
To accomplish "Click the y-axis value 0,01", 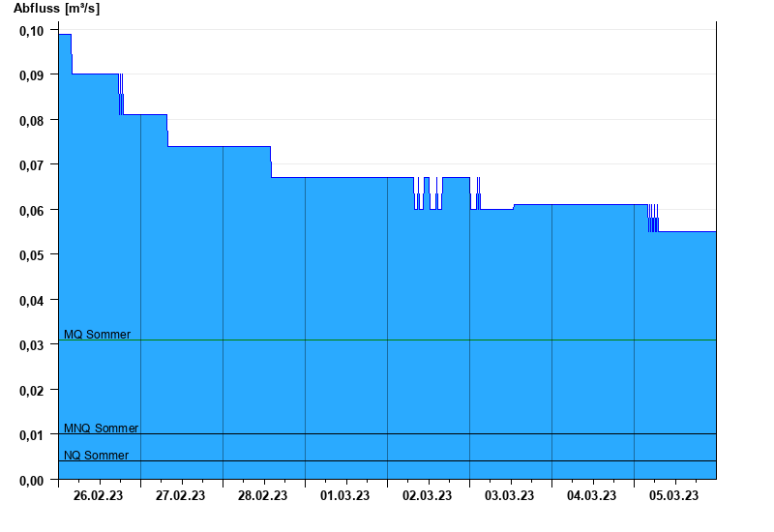I will click(32, 435).
